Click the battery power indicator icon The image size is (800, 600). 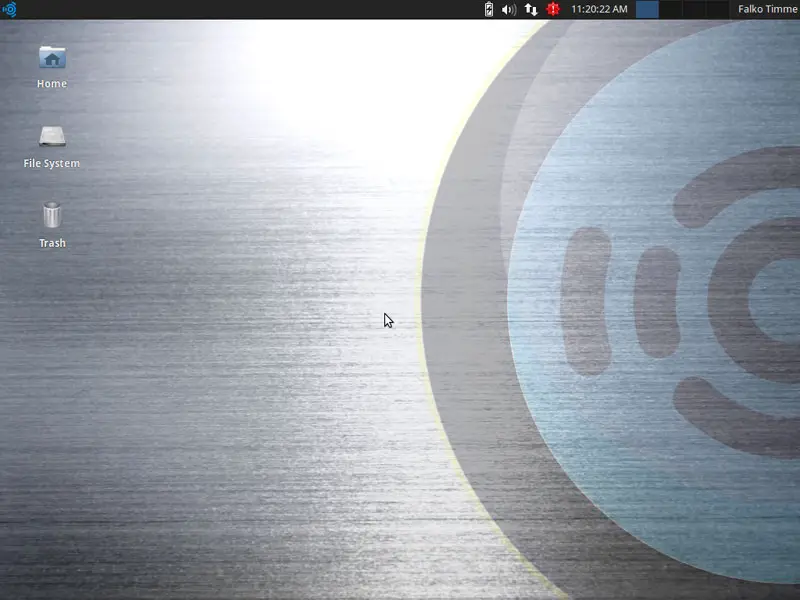point(489,9)
